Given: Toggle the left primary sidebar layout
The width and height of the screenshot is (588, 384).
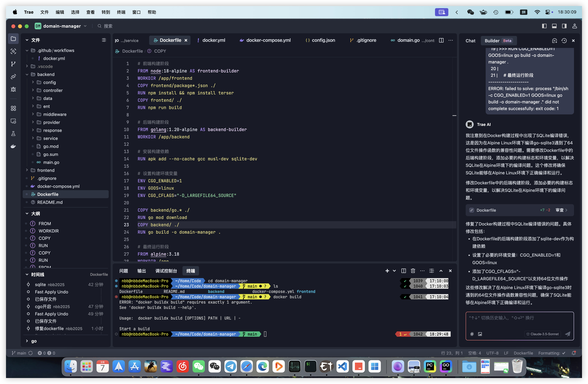Looking at the screenshot, I should pos(544,26).
